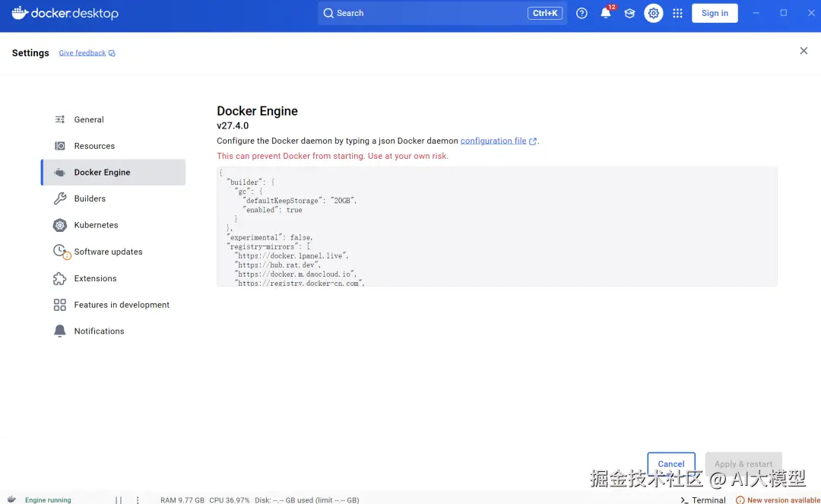821x504 pixels.
Task: Click the Sign in button
Action: [x=715, y=13]
